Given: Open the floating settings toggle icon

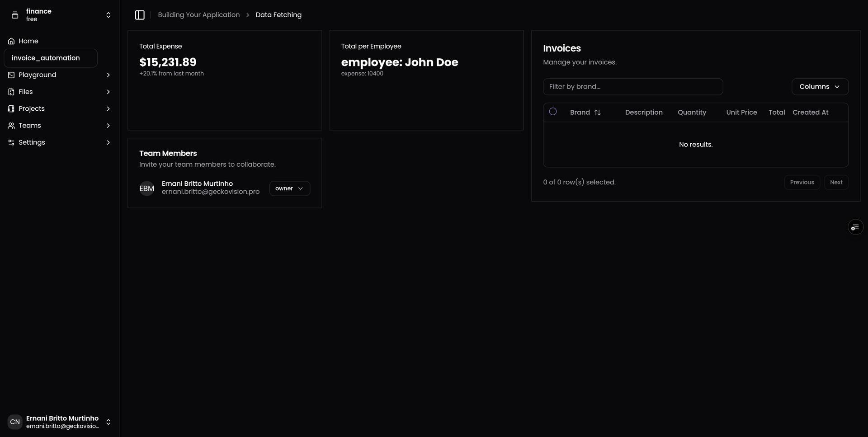Looking at the screenshot, I should [855, 227].
